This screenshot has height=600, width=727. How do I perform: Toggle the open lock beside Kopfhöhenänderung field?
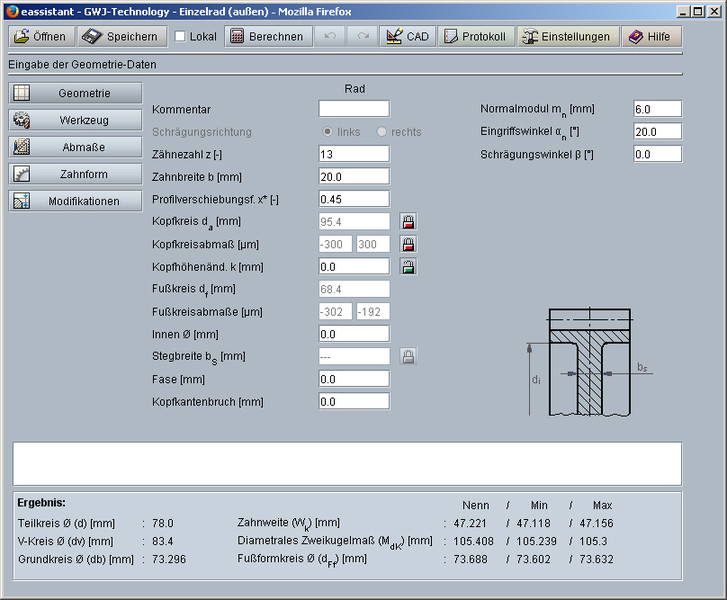coord(408,267)
